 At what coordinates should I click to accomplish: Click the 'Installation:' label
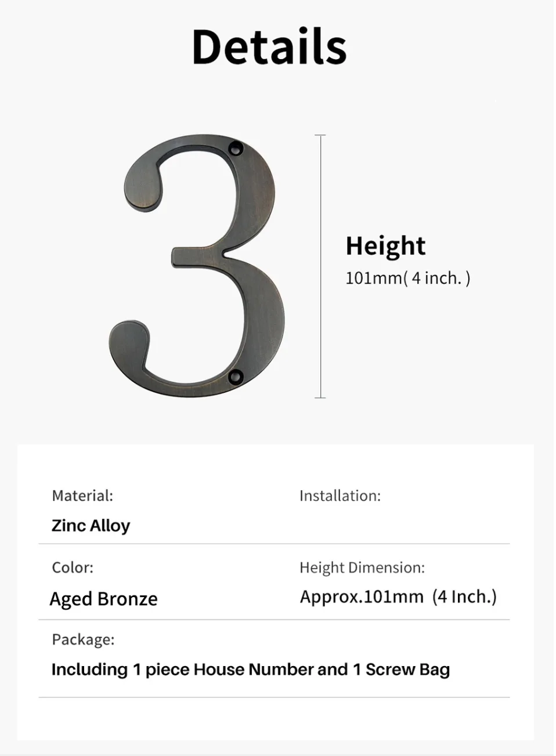[340, 495]
